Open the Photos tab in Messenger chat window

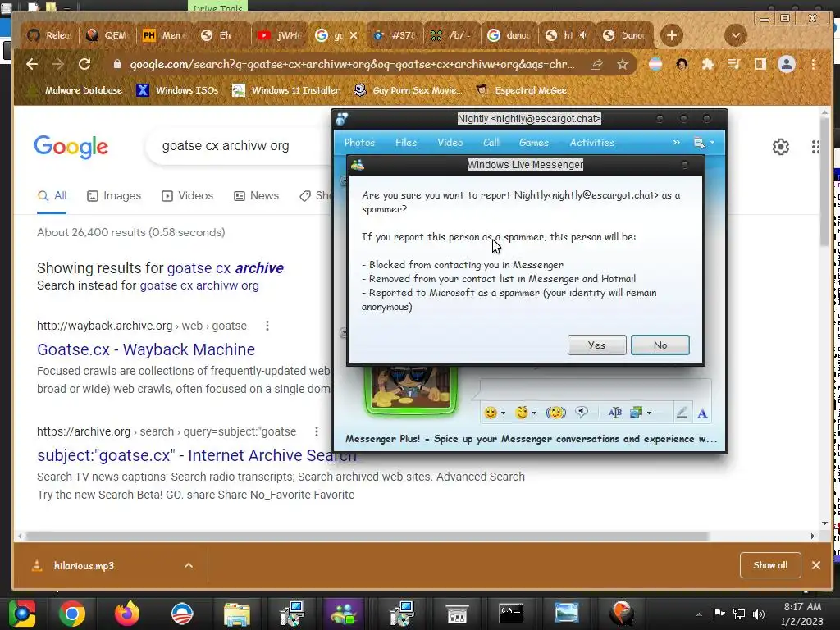click(359, 143)
